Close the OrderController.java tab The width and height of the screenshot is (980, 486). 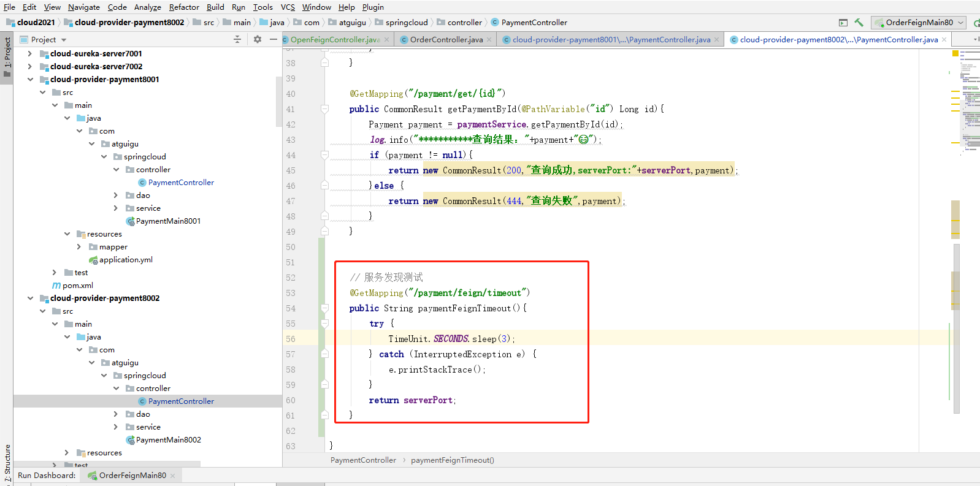(489, 39)
